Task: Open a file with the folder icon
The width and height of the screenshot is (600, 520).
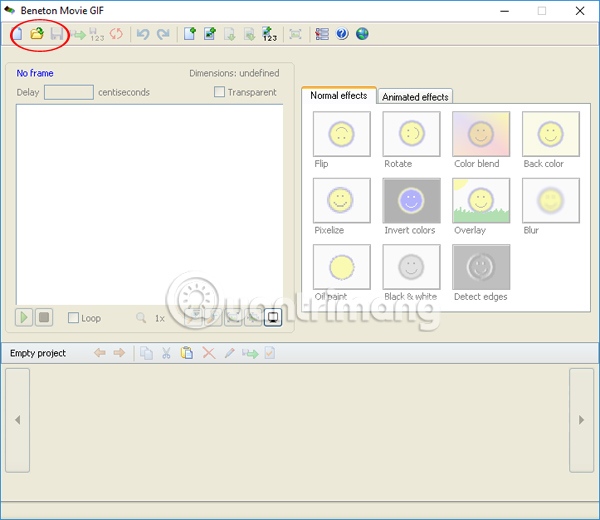Action: [37, 34]
